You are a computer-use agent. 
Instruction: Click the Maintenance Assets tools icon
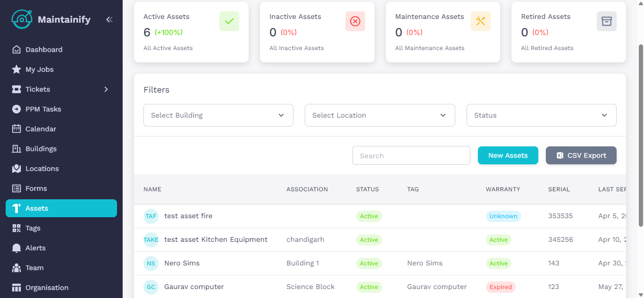pyautogui.click(x=480, y=21)
